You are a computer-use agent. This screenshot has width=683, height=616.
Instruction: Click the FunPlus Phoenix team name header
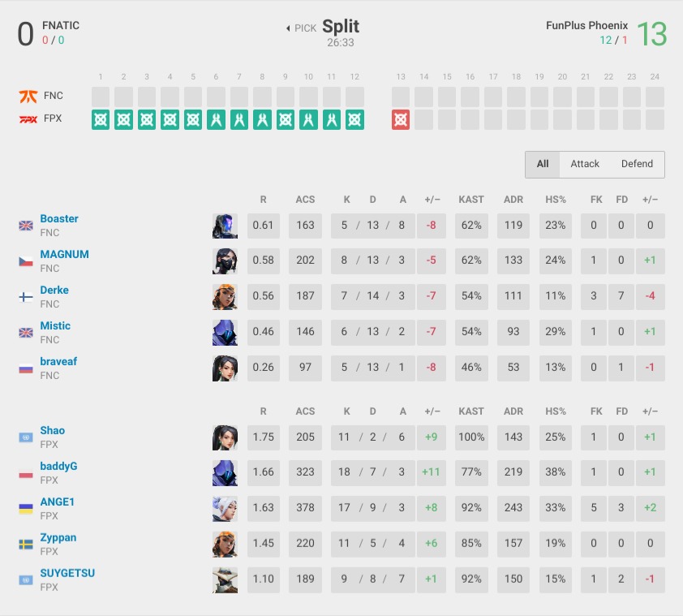click(x=586, y=25)
